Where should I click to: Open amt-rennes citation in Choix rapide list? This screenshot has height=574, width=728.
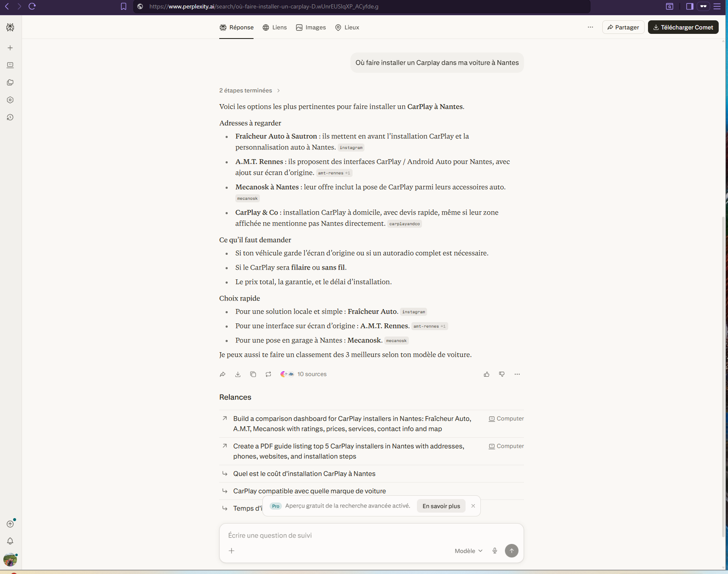[x=430, y=326]
